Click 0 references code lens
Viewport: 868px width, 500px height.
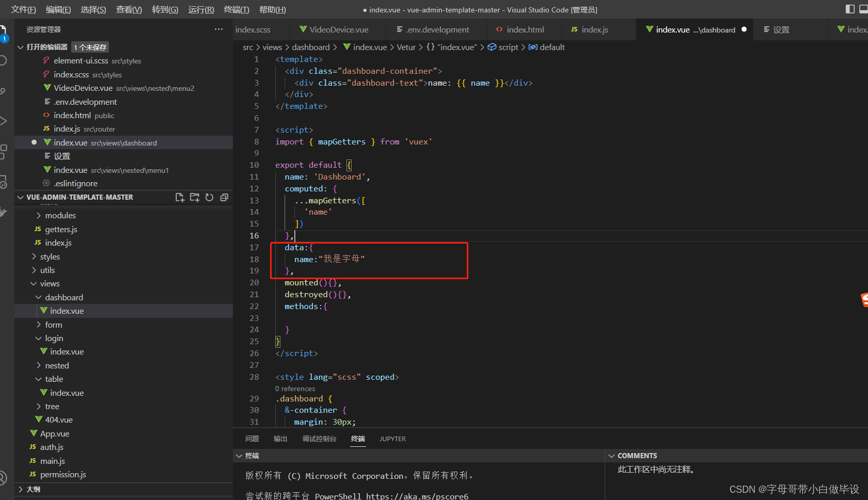295,389
